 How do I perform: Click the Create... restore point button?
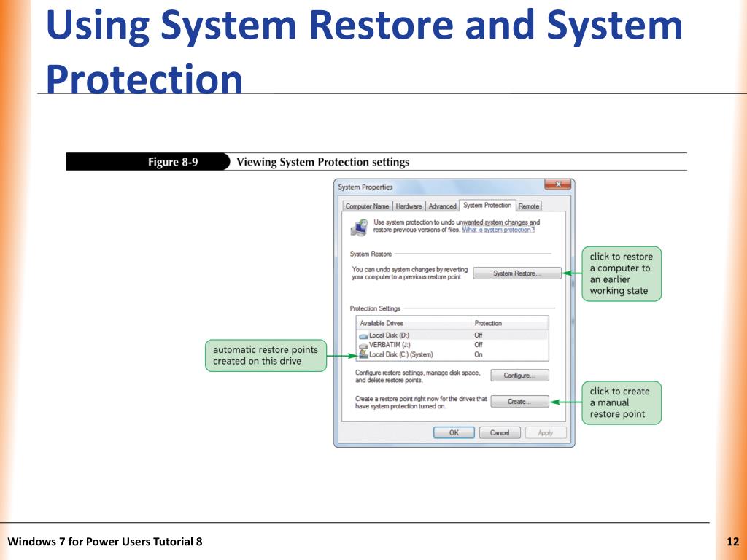519,402
